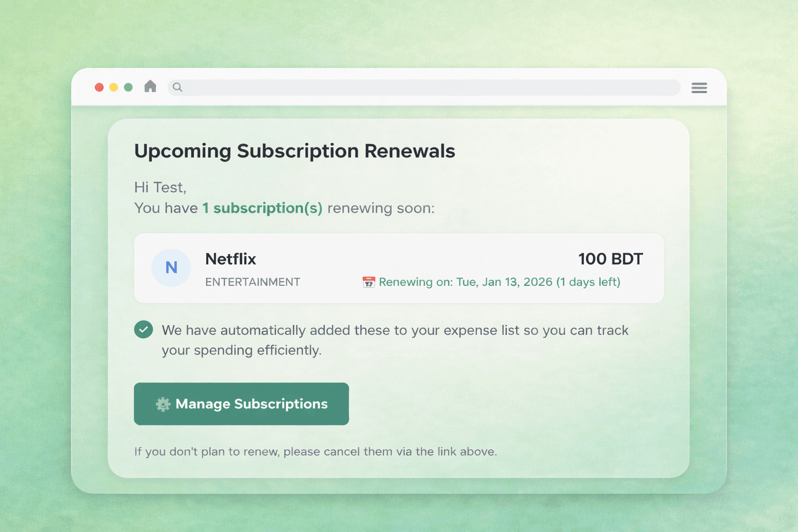
Task: Click the home icon in the browser bar
Action: pos(150,86)
